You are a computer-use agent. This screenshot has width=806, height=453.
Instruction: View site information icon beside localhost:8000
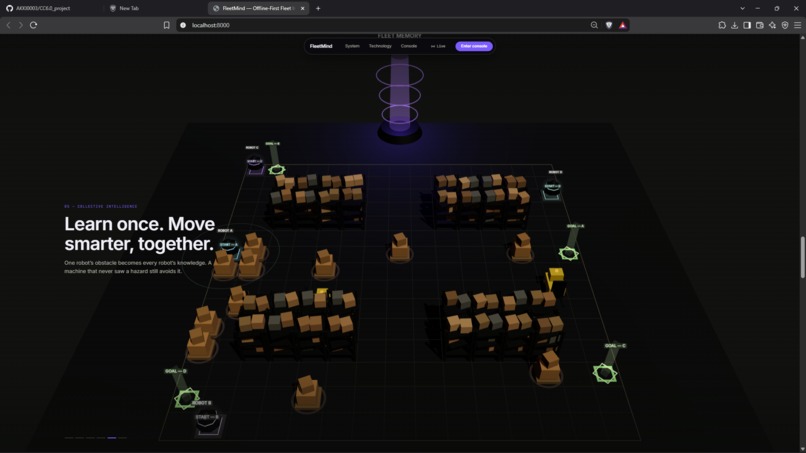pos(183,25)
